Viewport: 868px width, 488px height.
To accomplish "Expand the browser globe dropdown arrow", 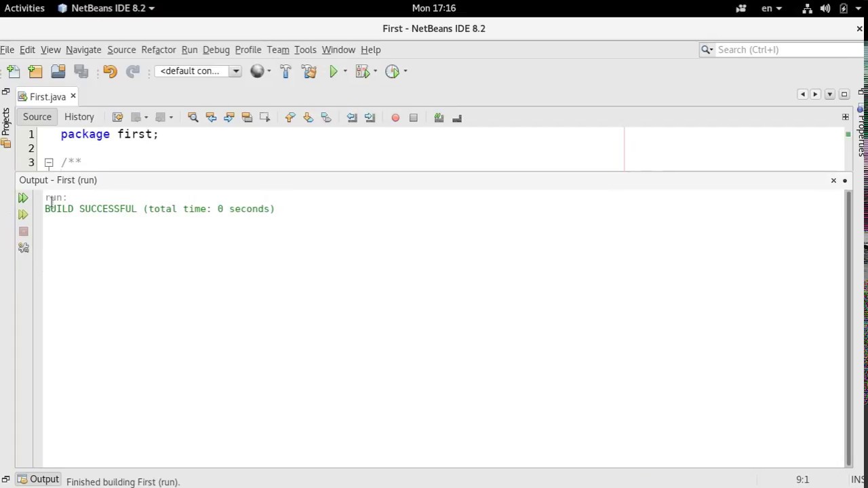I will pyautogui.click(x=269, y=71).
